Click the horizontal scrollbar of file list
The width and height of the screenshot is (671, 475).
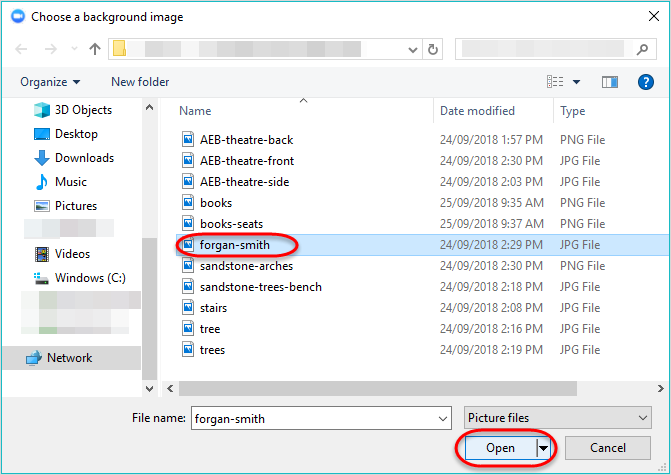click(378, 389)
